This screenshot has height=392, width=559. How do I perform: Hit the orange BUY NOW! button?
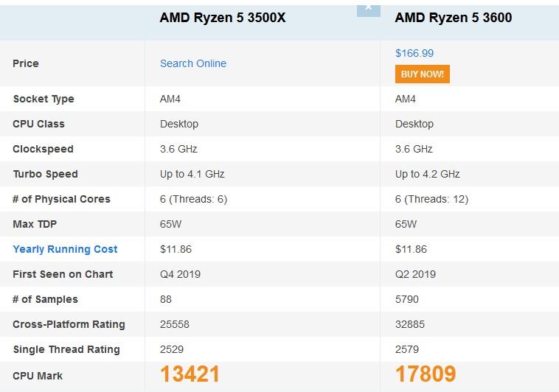click(422, 74)
